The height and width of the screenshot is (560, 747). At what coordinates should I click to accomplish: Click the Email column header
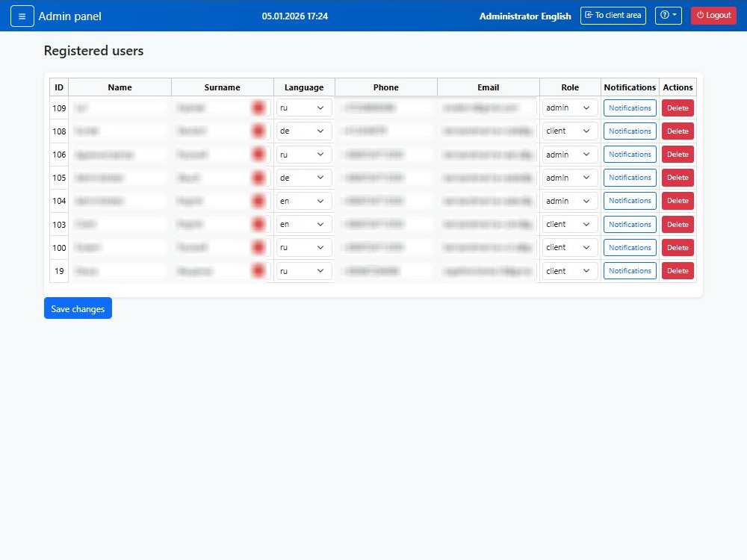point(489,87)
